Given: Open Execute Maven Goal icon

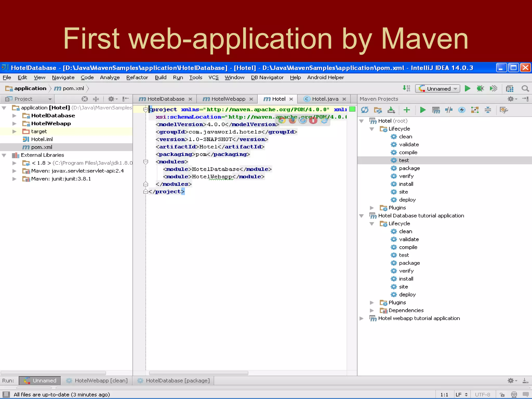Looking at the screenshot, I should click(x=436, y=110).
